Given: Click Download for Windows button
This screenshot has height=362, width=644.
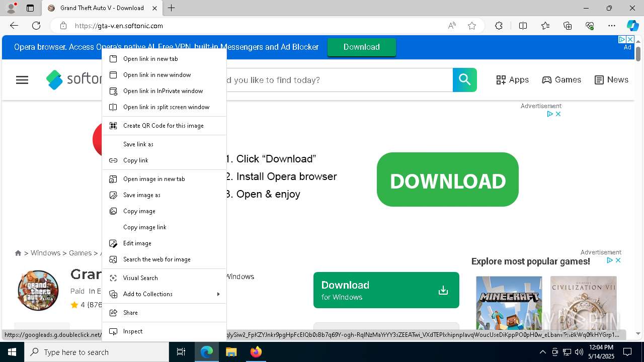Looking at the screenshot, I should 386,290.
